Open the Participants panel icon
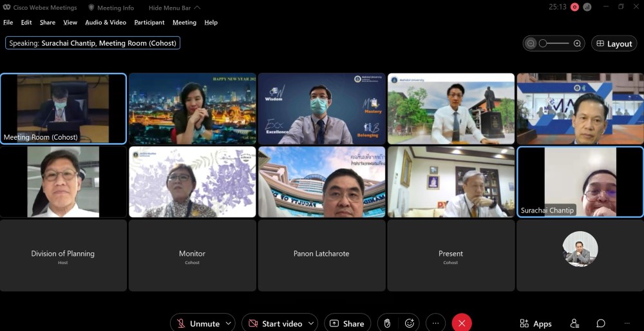Screen dimensions: 644x331 [574, 323]
